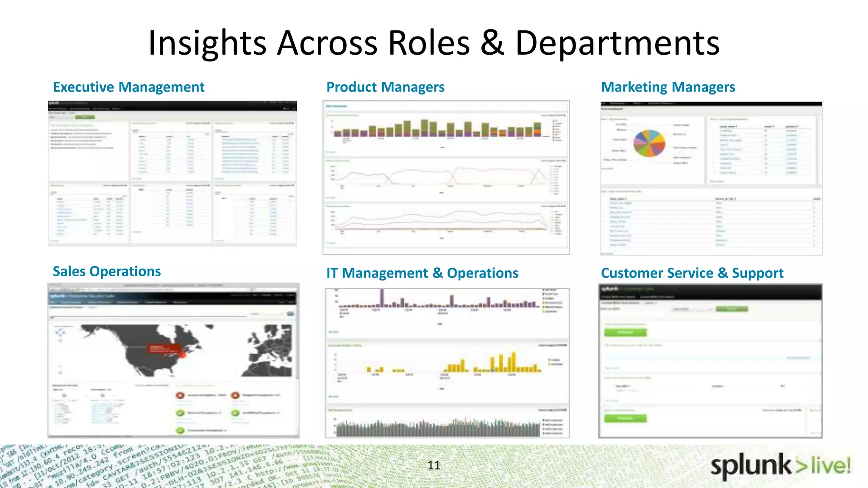Click the 'Customer Service & Support' heading
Screen dimensions: 868x488
(x=692, y=273)
